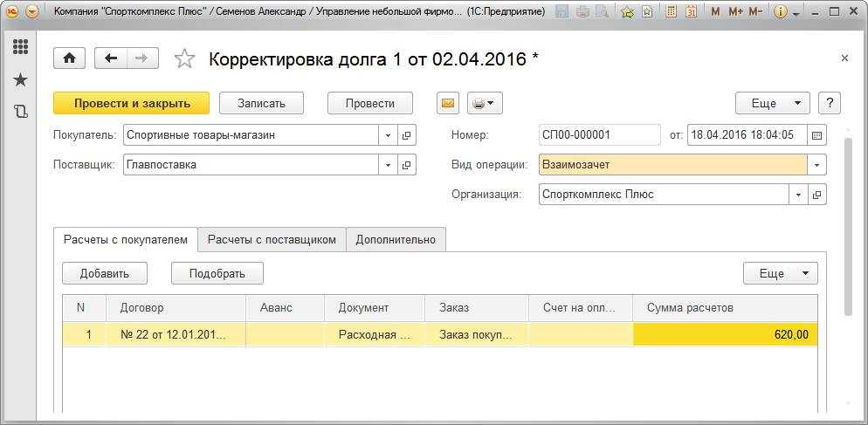
Task: Open date picker next to document date
Action: 817,135
